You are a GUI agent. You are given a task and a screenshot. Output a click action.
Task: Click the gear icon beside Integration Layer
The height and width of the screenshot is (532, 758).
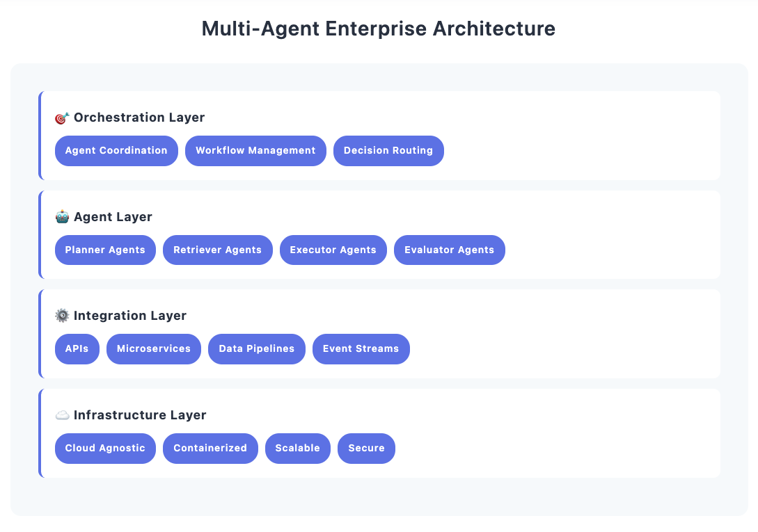(62, 315)
